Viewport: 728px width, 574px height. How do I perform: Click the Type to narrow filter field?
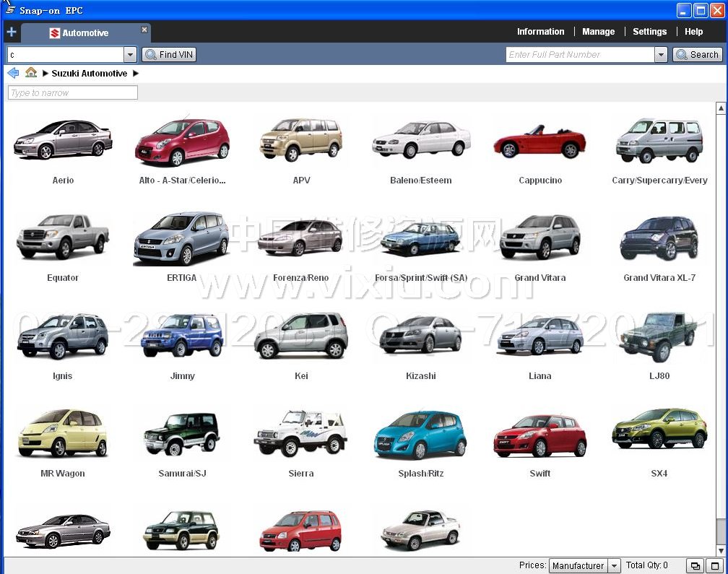(72, 92)
